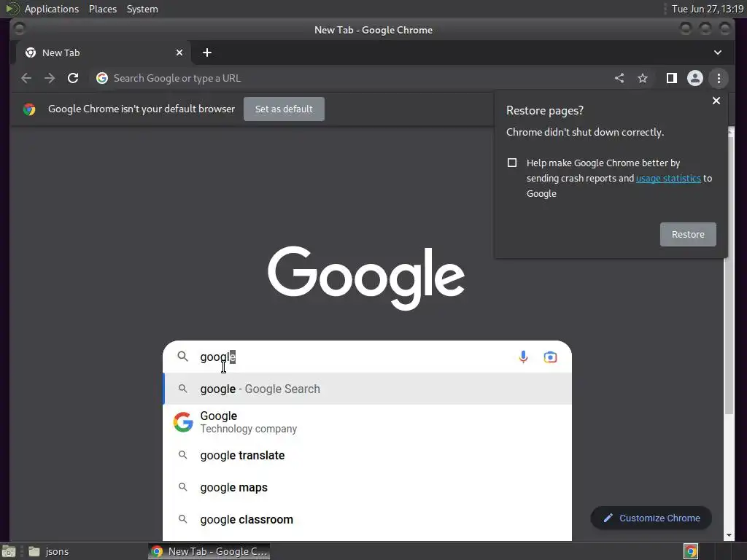747x560 pixels.
Task: Click Set as default button
Action: point(284,109)
